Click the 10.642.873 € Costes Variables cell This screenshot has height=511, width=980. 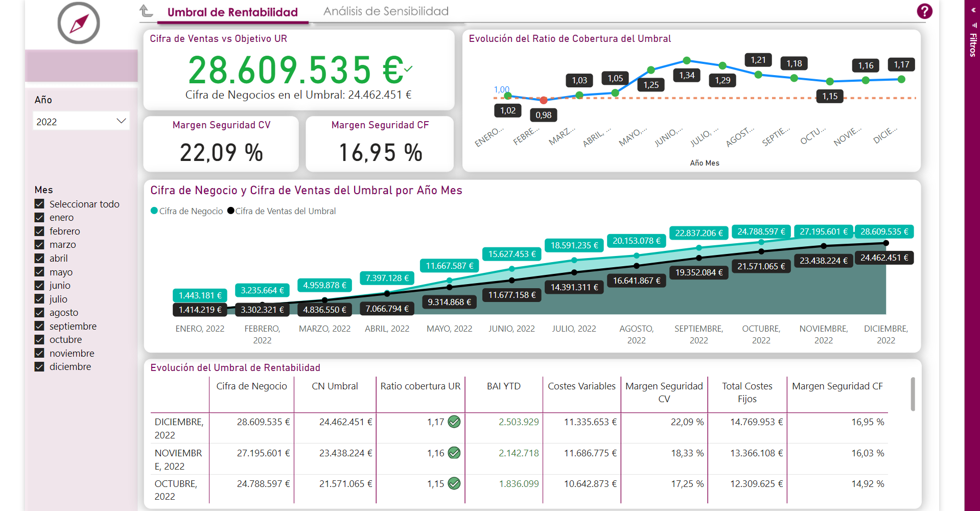point(590,483)
